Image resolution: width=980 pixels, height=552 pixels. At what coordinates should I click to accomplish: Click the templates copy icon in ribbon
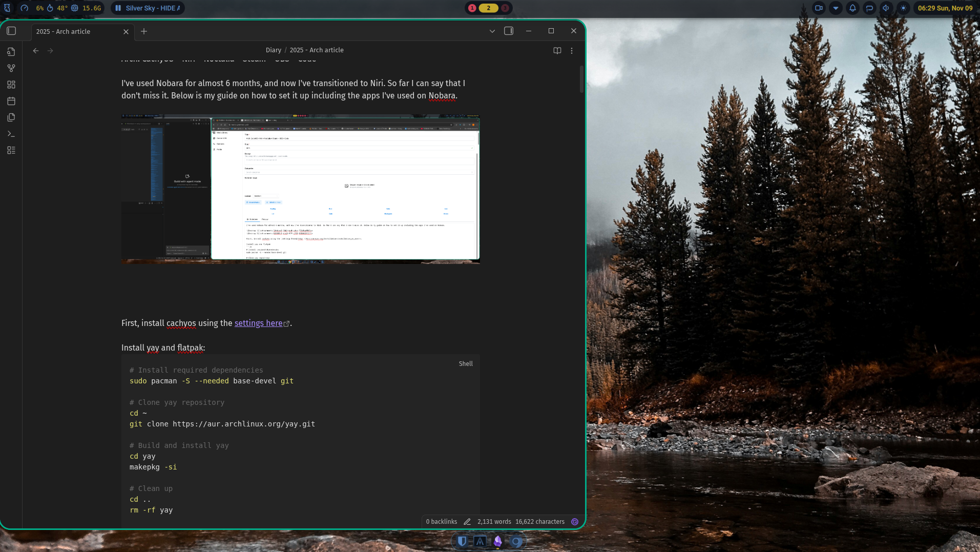click(11, 117)
